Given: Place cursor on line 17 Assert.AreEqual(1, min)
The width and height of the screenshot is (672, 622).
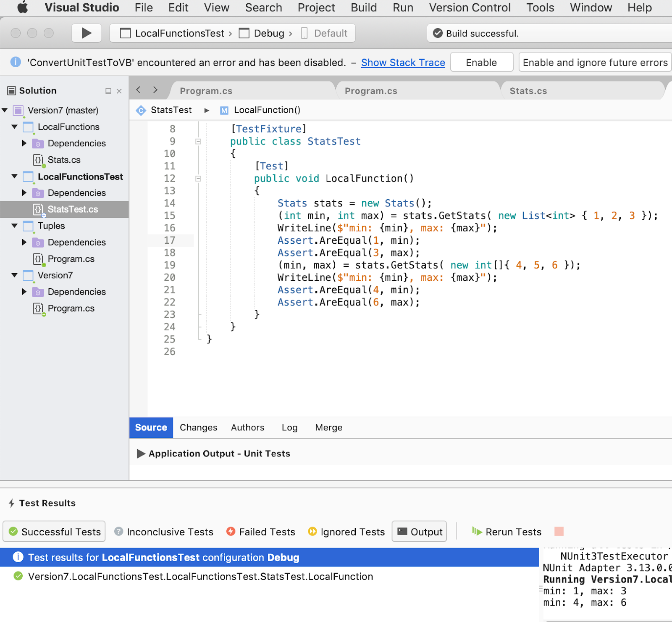Looking at the screenshot, I should coord(348,240).
